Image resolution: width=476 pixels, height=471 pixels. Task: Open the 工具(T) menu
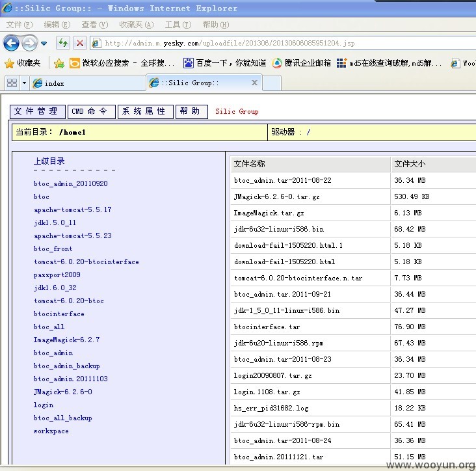click(x=178, y=25)
